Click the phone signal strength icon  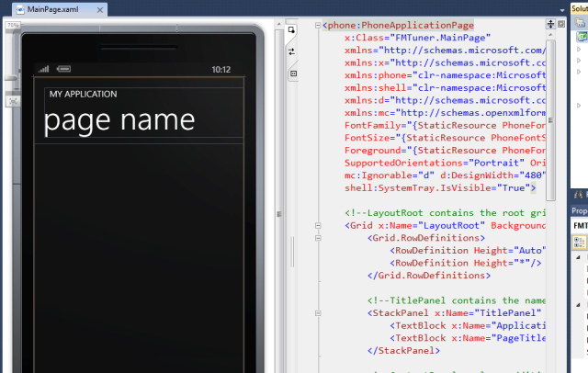point(43,69)
